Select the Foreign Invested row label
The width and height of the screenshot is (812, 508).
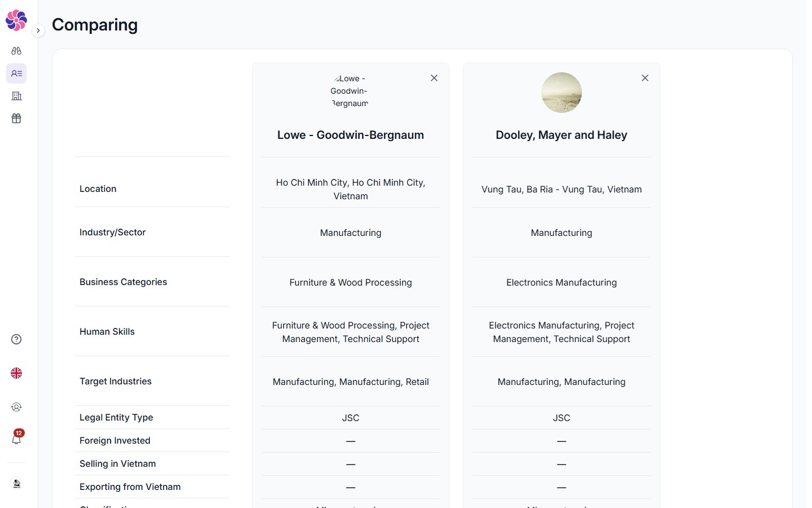pyautogui.click(x=115, y=440)
